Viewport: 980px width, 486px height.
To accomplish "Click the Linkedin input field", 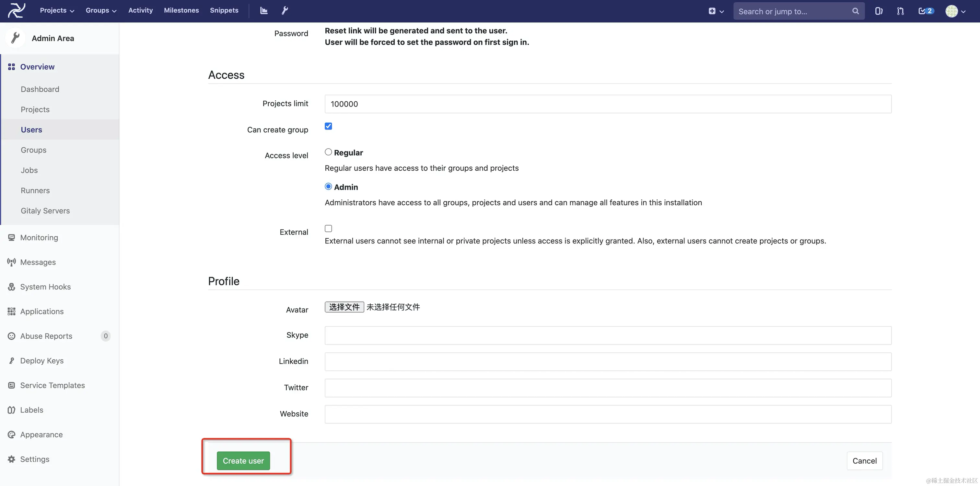I will [608, 362].
